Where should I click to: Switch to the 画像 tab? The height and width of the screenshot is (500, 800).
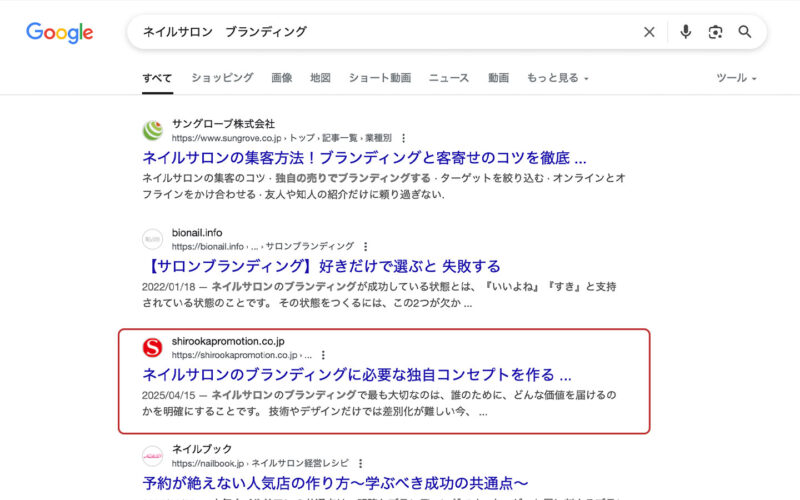pyautogui.click(x=282, y=78)
